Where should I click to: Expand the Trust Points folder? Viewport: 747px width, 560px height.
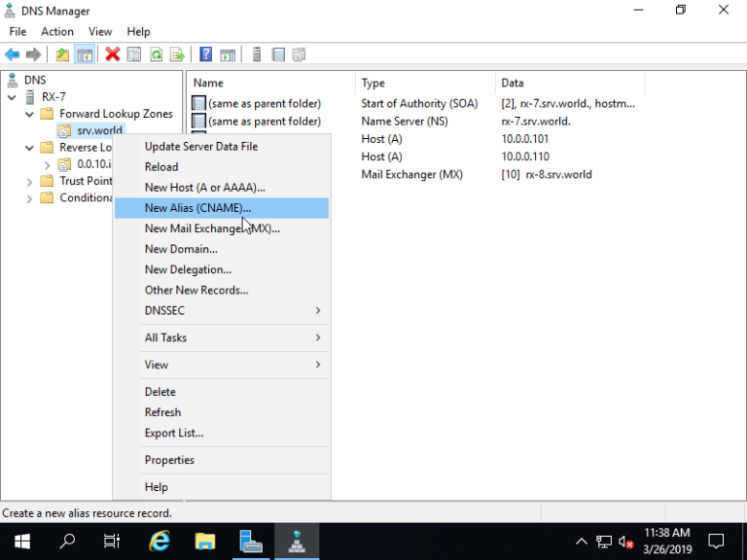(x=30, y=181)
